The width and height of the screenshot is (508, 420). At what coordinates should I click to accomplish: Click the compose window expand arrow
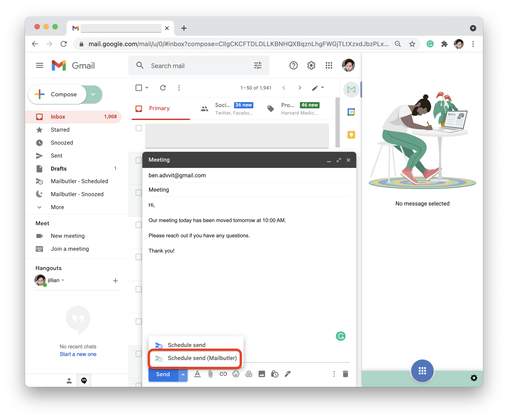tap(338, 160)
